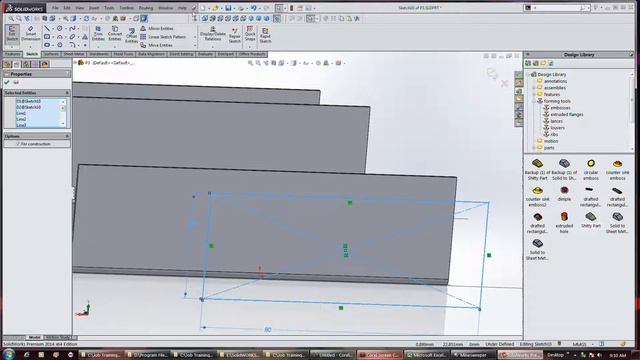Switch to the Sheet Metal tab
Image resolution: width=640 pixels, height=360 pixels.
pyautogui.click(x=74, y=54)
